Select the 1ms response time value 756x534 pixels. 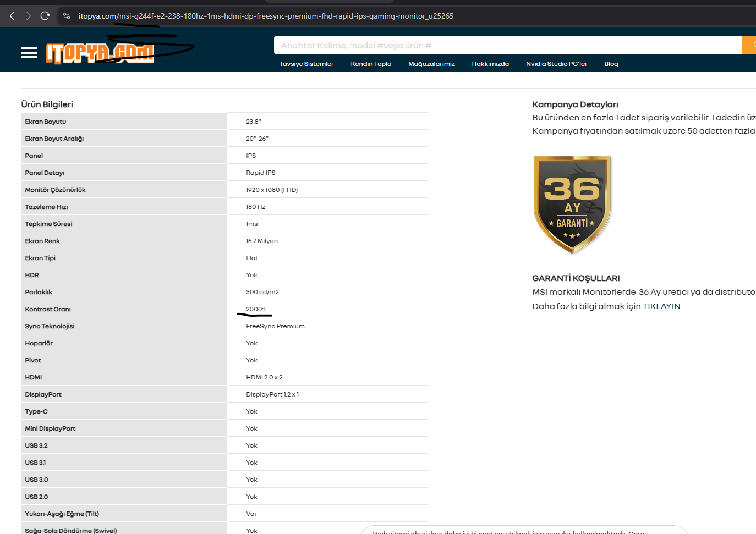pyautogui.click(x=252, y=224)
